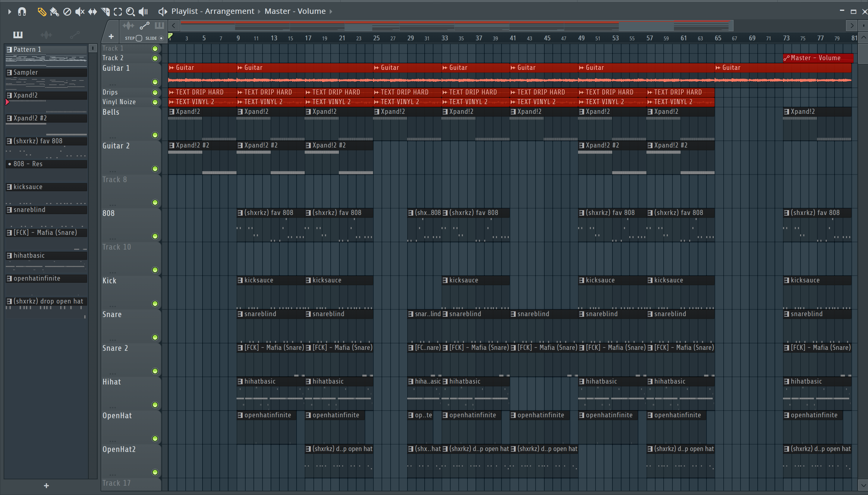Mute the Kick track green light
Viewport: 868px width, 495px height.
tap(155, 304)
